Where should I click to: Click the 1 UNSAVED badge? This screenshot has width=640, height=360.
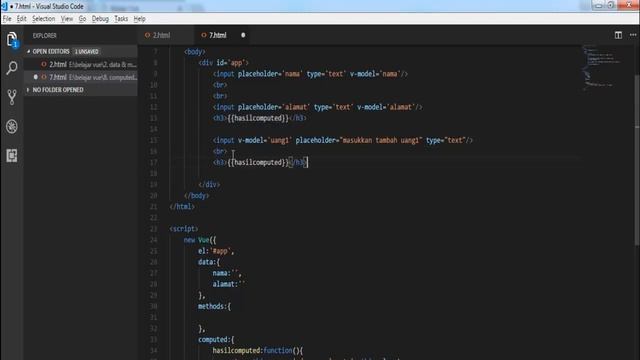pyautogui.click(x=87, y=51)
